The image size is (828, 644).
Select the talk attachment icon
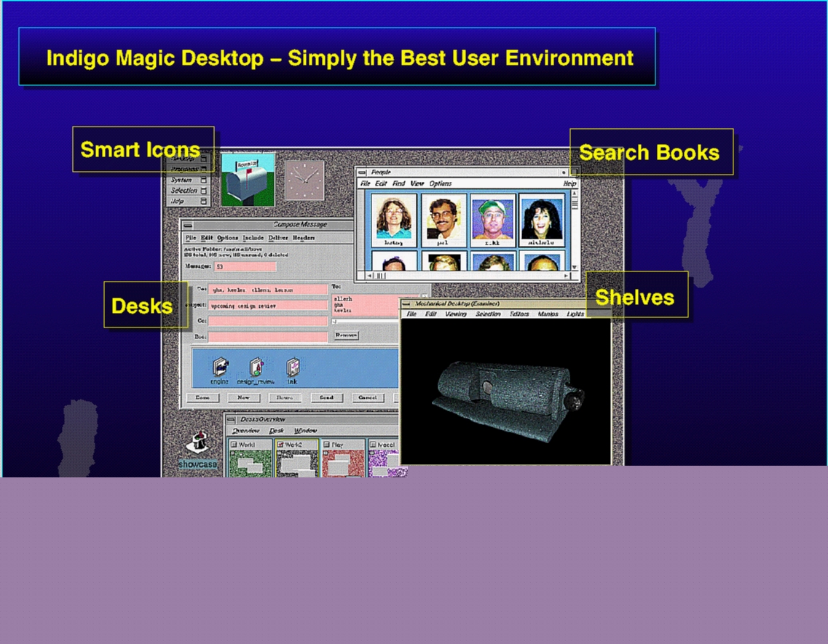coord(293,371)
